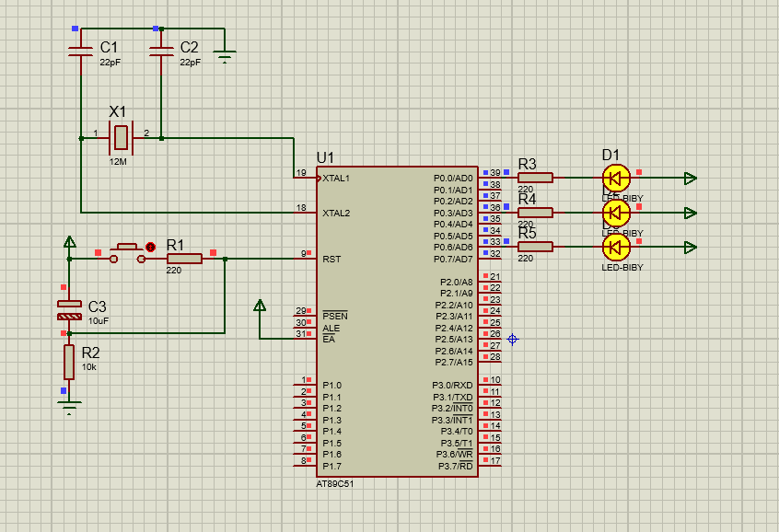Select the R5 resistor body
779x532 pixels.
(x=535, y=247)
